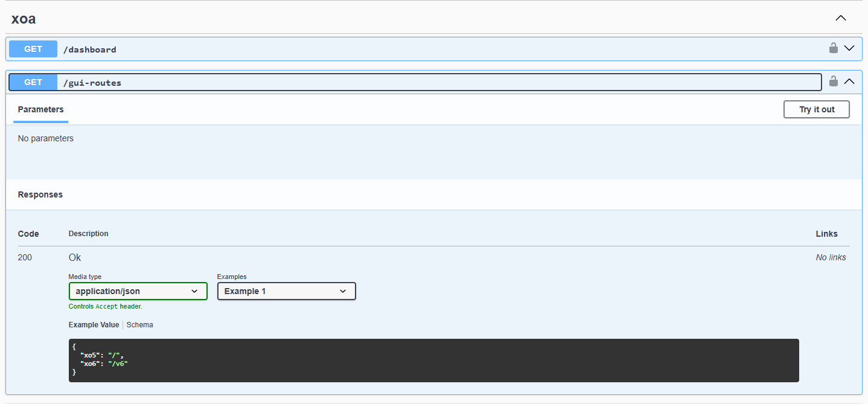Screen dimensions: 868x404
Task: Click the Accept header link text
Action: (x=107, y=306)
